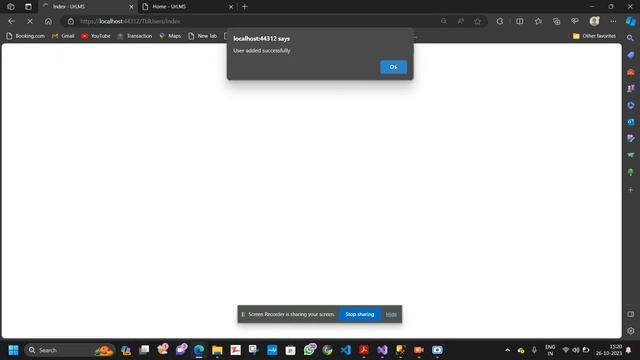Open WhatsApp from the taskbar
The image size is (640, 360).
point(309,350)
